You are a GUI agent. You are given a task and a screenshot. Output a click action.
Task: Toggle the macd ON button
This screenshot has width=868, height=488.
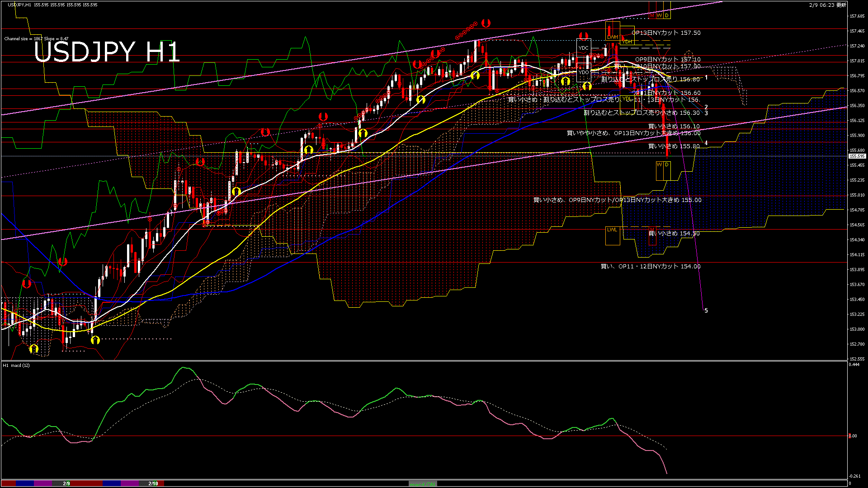423,483
